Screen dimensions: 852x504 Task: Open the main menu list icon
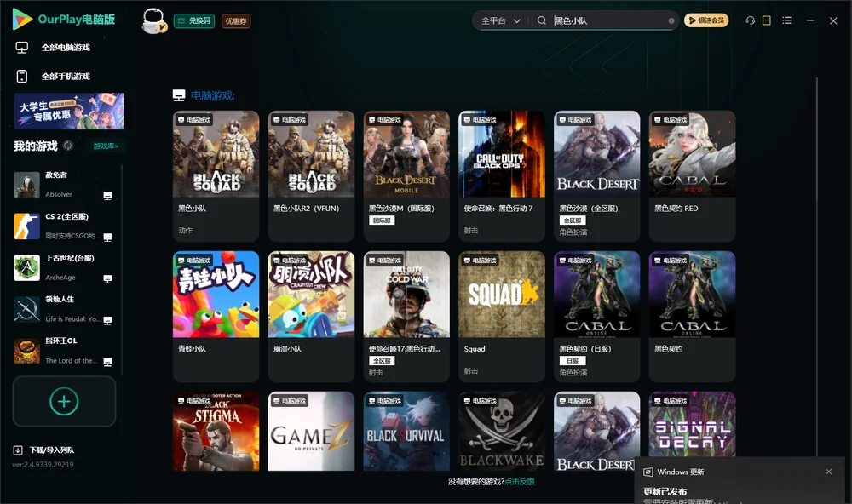(x=786, y=20)
